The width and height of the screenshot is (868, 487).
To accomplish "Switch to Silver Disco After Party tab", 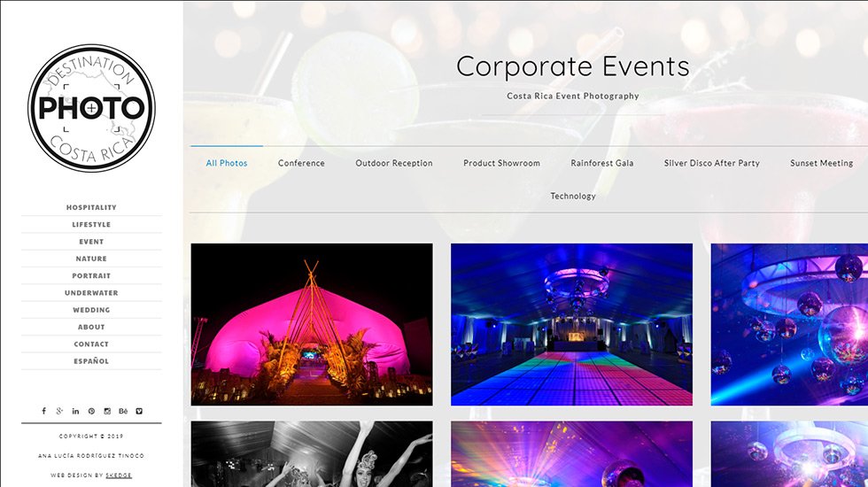I will (712, 163).
